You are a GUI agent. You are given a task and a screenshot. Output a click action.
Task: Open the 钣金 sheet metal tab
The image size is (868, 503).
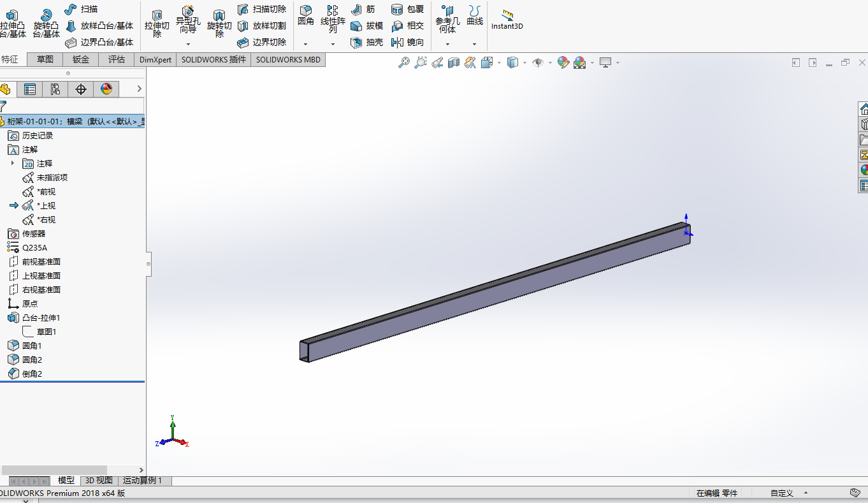pyautogui.click(x=81, y=59)
